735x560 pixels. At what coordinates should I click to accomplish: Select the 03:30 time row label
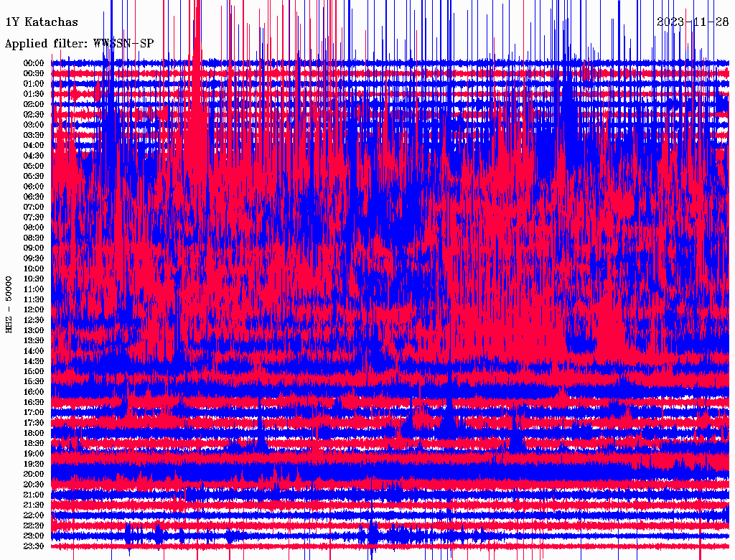pos(34,135)
